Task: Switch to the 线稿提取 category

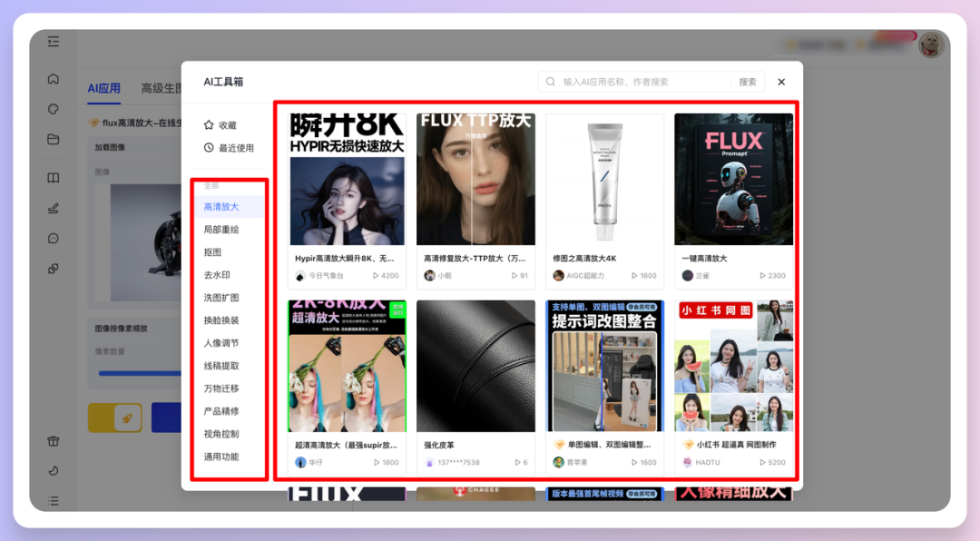Action: click(221, 366)
